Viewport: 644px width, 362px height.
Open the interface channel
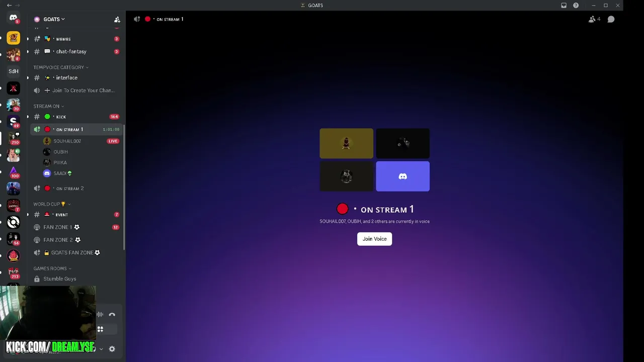point(75,77)
